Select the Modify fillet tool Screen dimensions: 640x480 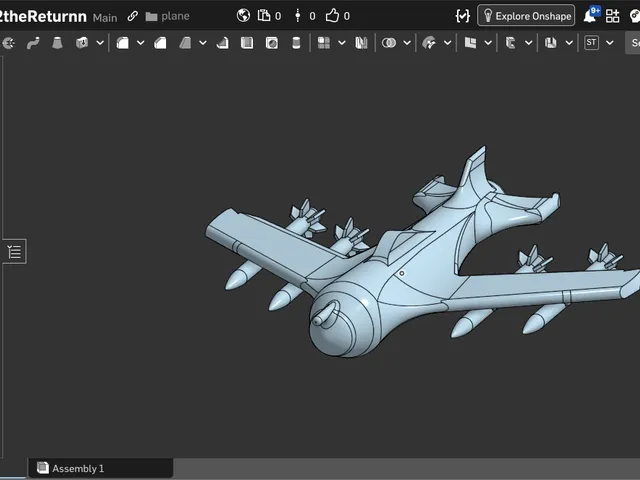tap(429, 43)
